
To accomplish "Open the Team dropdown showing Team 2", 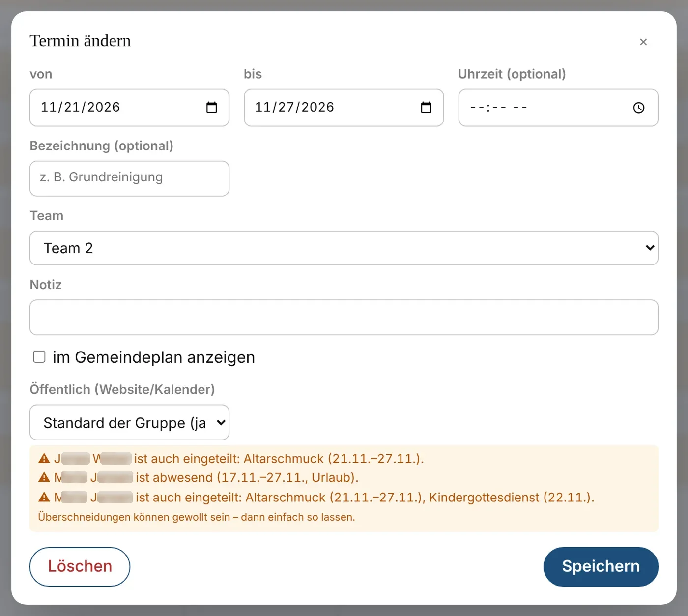I will [x=344, y=248].
